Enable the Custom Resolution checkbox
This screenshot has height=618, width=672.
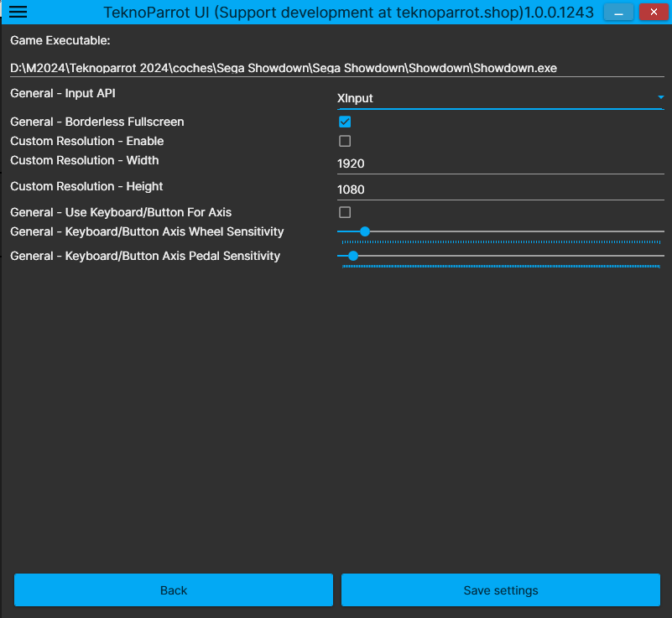(345, 141)
